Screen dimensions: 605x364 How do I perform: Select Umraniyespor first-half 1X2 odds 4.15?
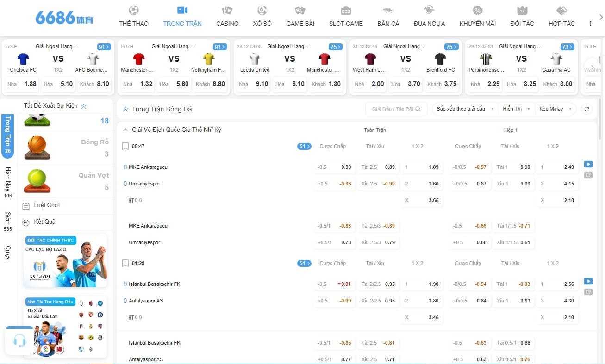click(x=557, y=184)
